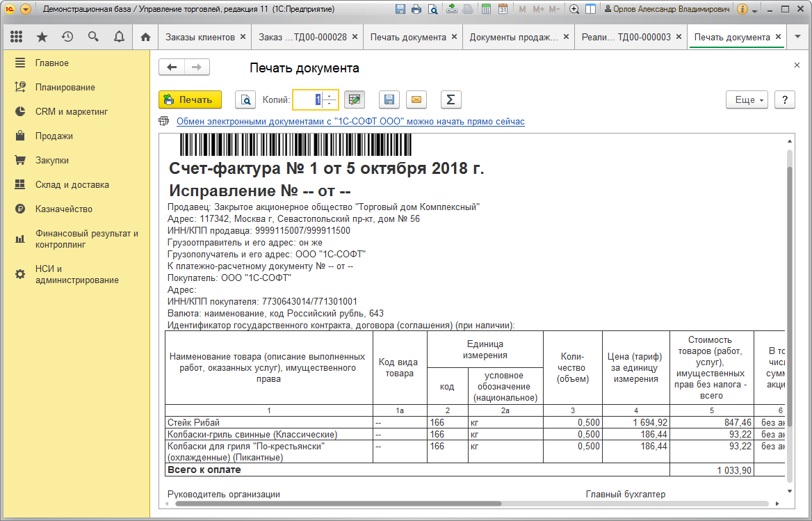The image size is (812, 521).
Task: Toggle the panel layout icon in title bar
Action: click(590, 9)
